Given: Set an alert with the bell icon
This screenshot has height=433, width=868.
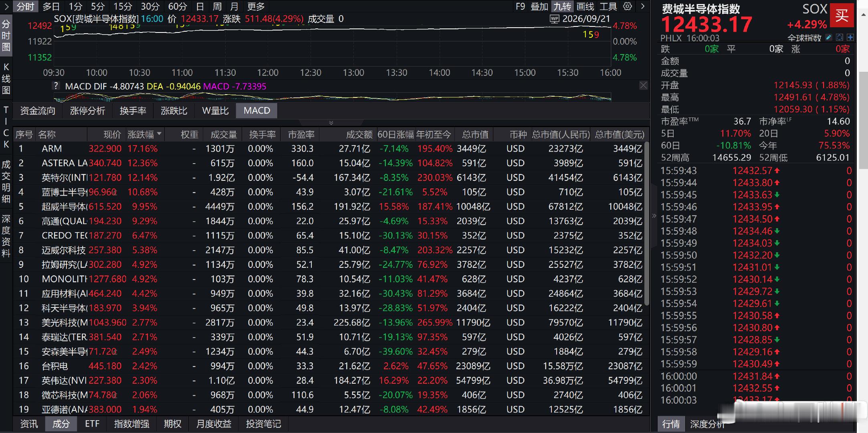Looking at the screenshot, I should (840, 37).
